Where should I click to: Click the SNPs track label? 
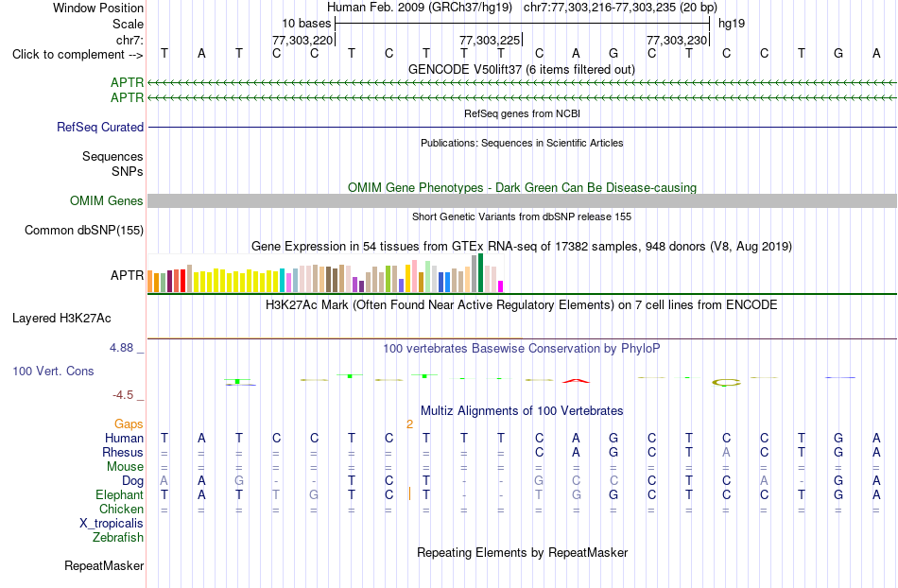click(x=128, y=171)
